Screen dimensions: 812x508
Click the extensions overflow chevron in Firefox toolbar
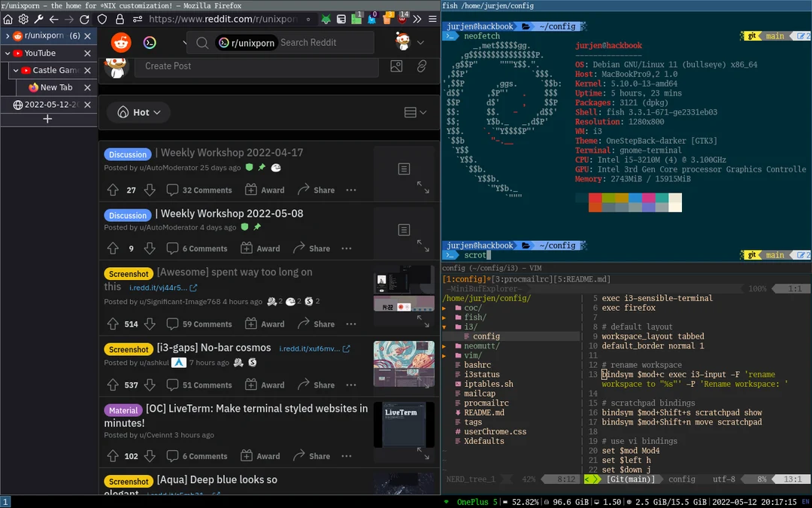point(417,19)
